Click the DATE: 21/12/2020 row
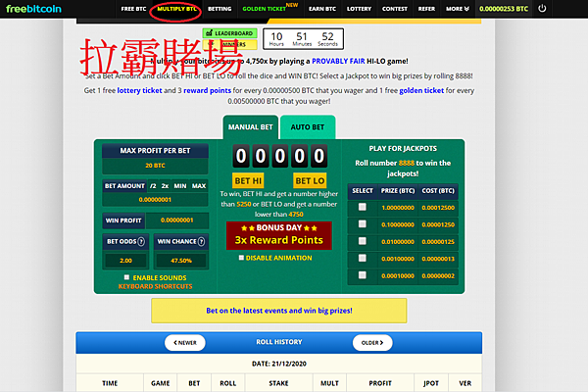The width and height of the screenshot is (588, 392). (x=279, y=364)
